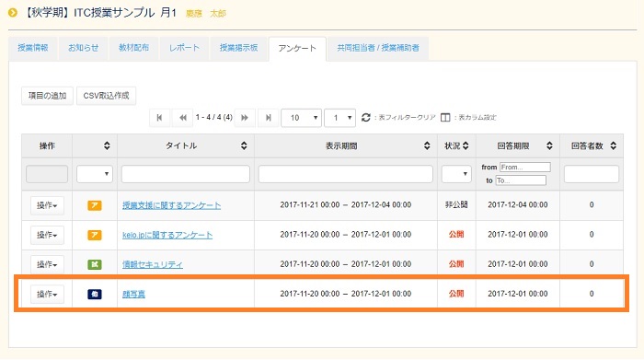Switch to 授業情報 tab
Screen dimensions: 644x360
click(x=33, y=48)
